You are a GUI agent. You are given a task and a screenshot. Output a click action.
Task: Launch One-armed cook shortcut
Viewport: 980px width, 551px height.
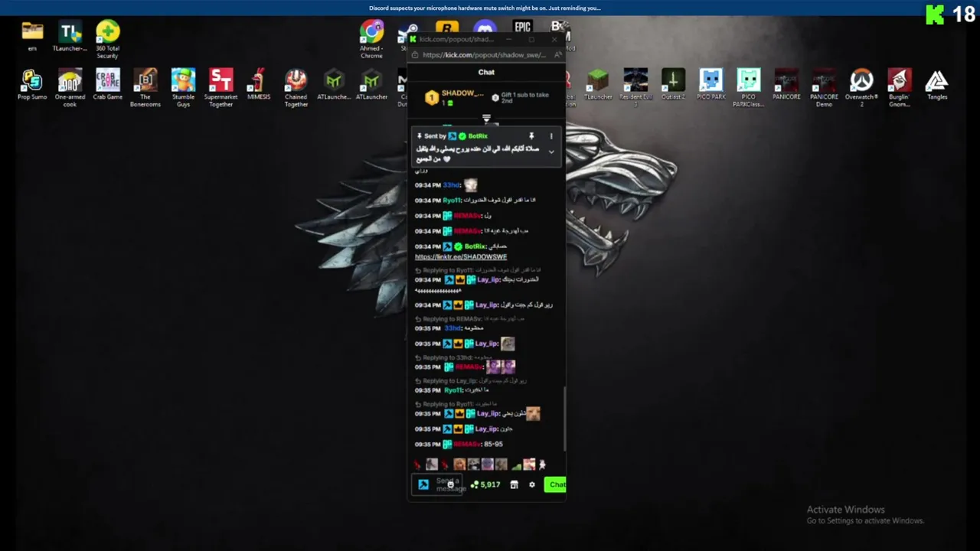pyautogui.click(x=70, y=88)
